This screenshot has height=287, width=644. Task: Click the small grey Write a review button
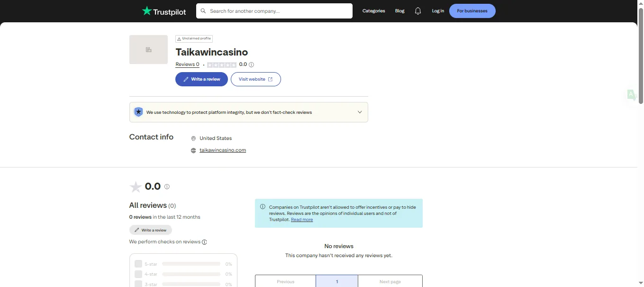(151, 230)
